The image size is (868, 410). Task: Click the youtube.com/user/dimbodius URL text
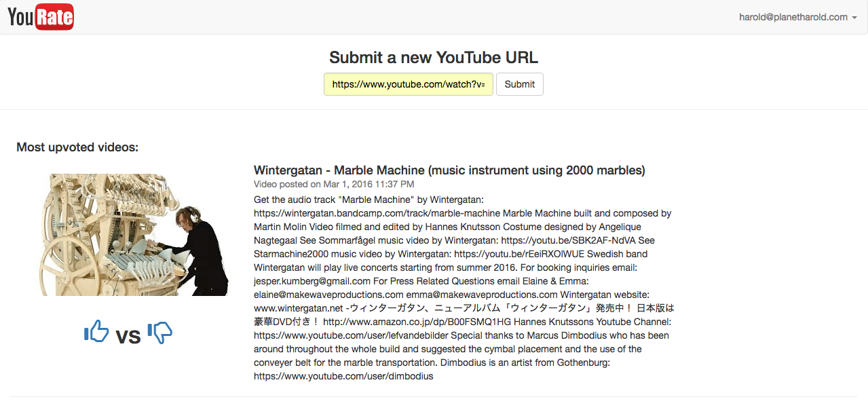[x=343, y=376]
